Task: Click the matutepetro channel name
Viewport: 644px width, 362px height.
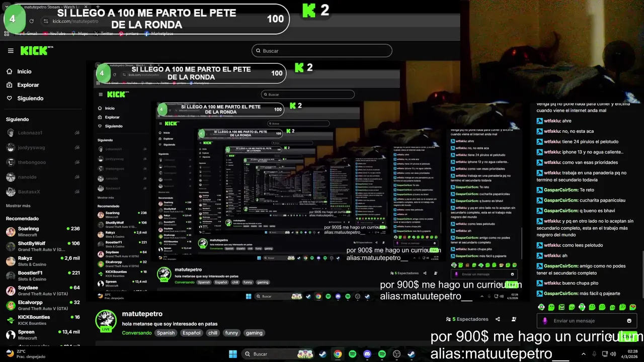Action: 142,314
